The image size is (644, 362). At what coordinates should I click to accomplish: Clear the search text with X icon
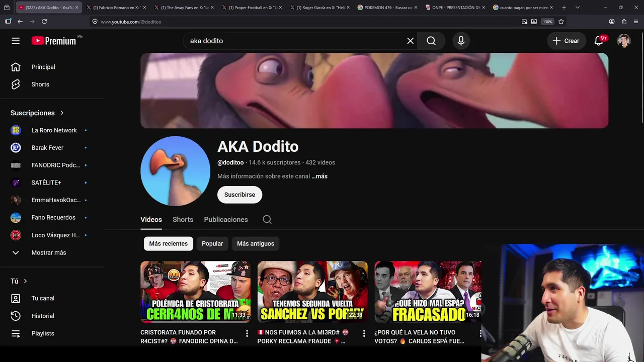coord(411,41)
